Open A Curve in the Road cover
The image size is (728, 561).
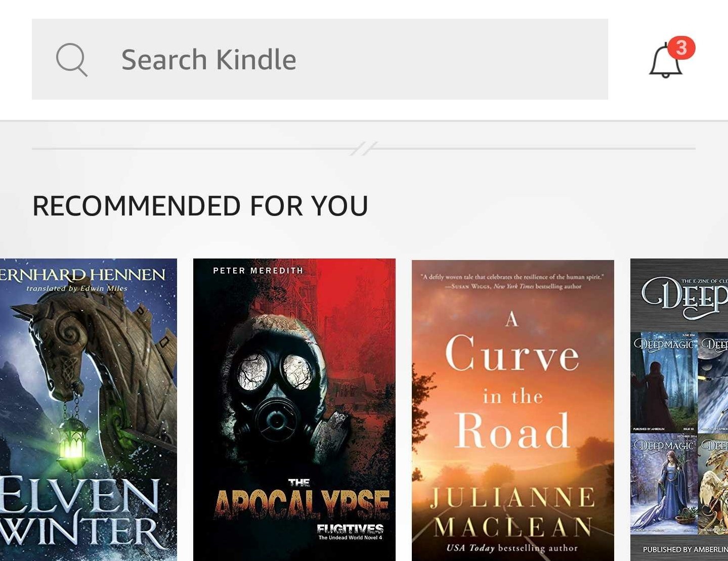(x=513, y=410)
